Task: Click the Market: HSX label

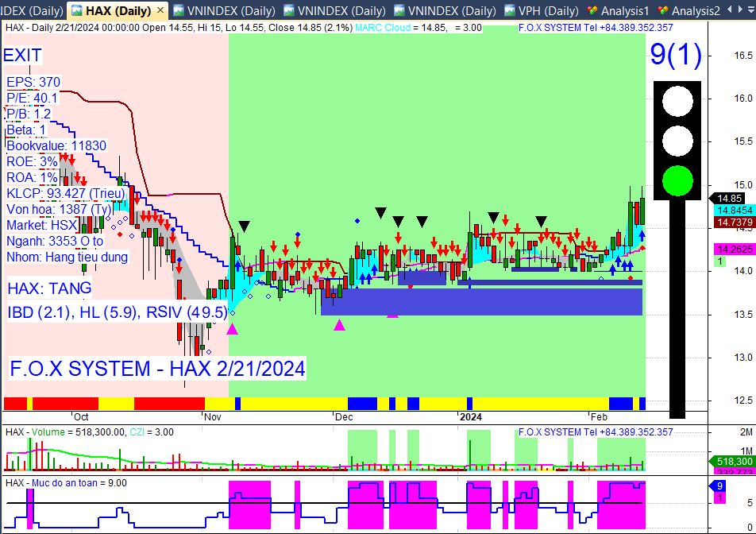Action: tap(42, 225)
